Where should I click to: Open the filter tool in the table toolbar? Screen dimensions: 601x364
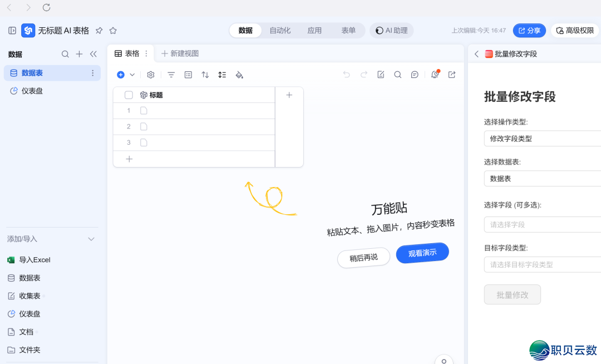coord(171,75)
